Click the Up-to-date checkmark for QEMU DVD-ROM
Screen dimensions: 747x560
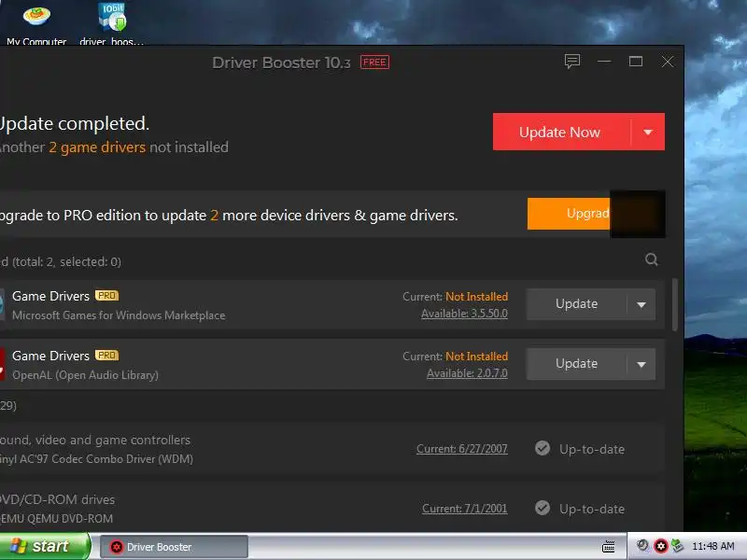point(543,508)
